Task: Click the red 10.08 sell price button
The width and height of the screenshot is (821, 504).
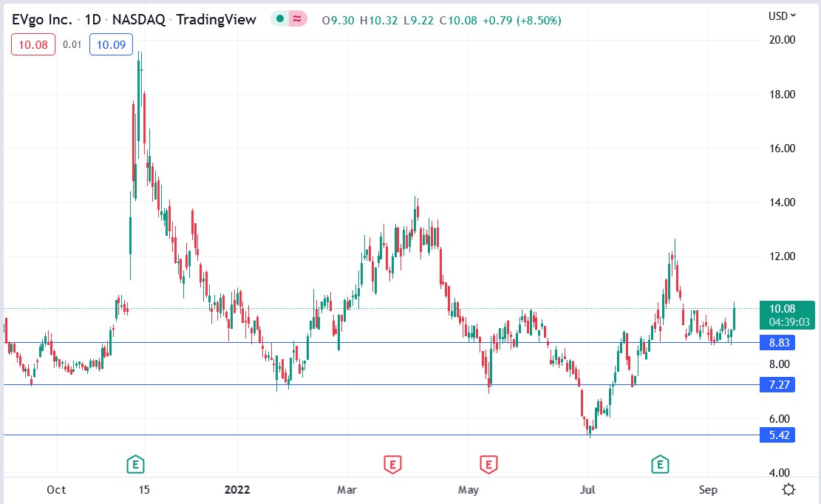Action: click(33, 45)
